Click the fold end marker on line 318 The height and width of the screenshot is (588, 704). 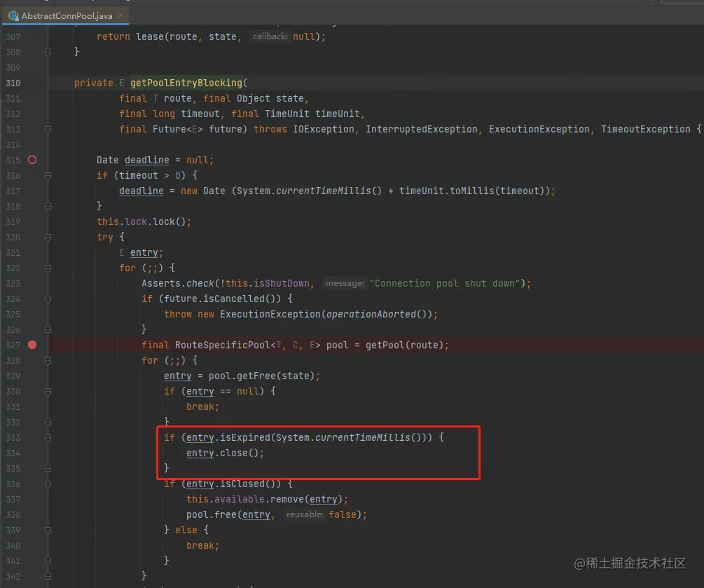48,206
